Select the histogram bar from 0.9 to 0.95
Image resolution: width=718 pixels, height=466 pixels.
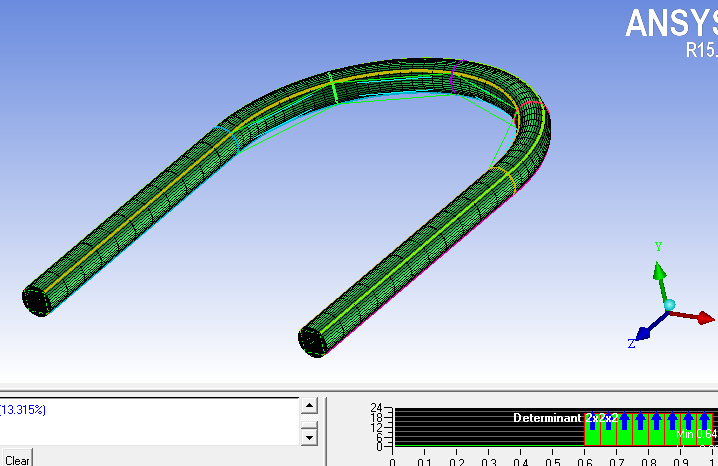click(x=689, y=429)
